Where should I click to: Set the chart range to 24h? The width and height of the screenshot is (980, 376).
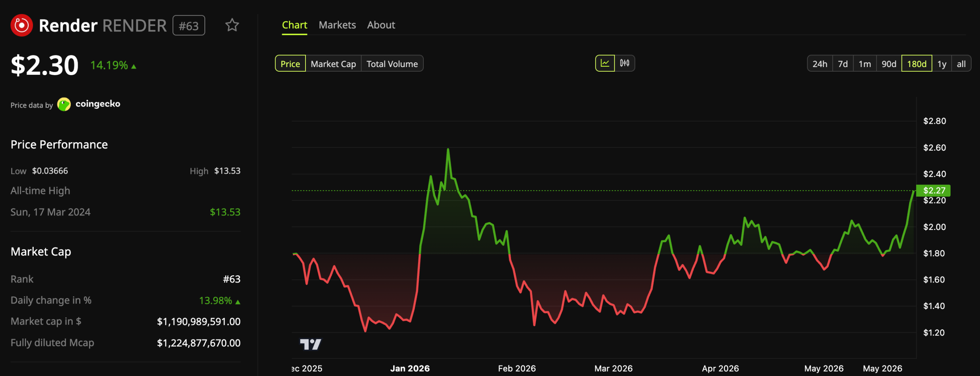click(x=820, y=64)
